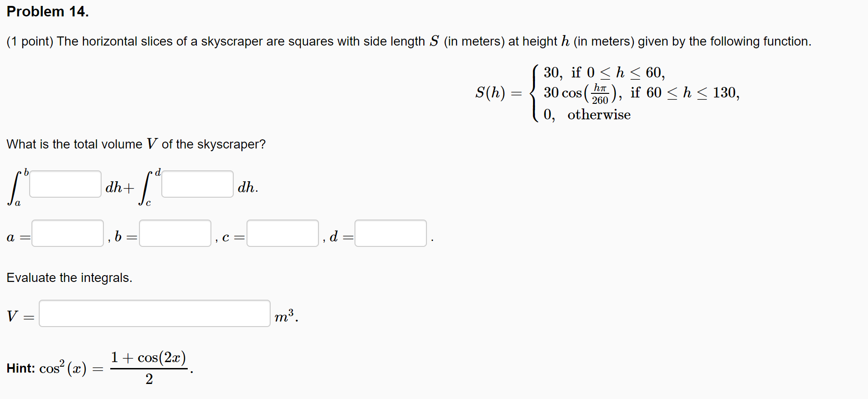
Task: Click the first integrand input box
Action: pyautogui.click(x=65, y=184)
